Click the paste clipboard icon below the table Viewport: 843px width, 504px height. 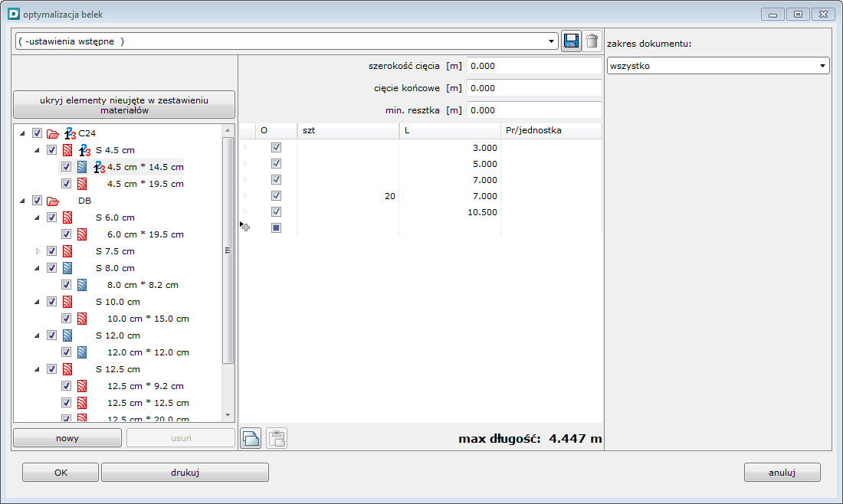click(x=277, y=438)
